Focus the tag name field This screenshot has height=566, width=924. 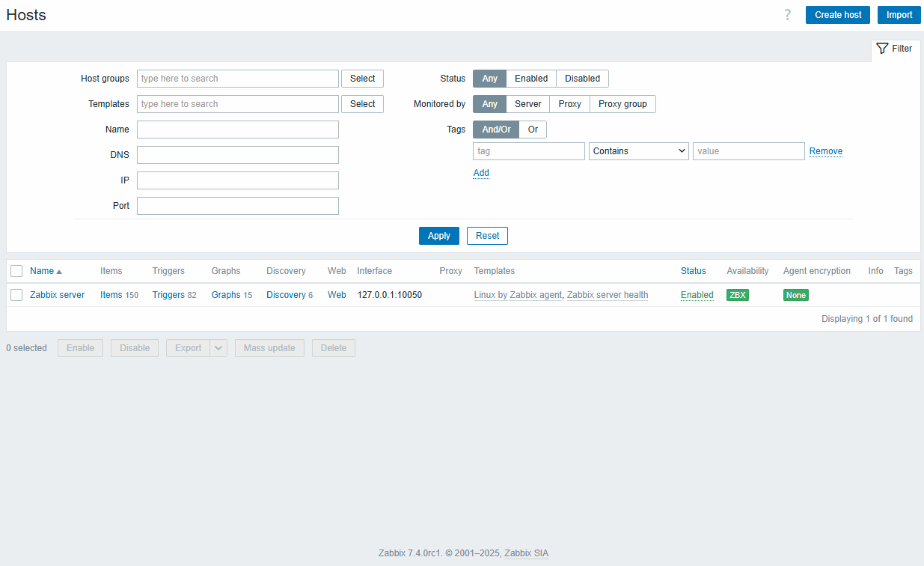(529, 151)
